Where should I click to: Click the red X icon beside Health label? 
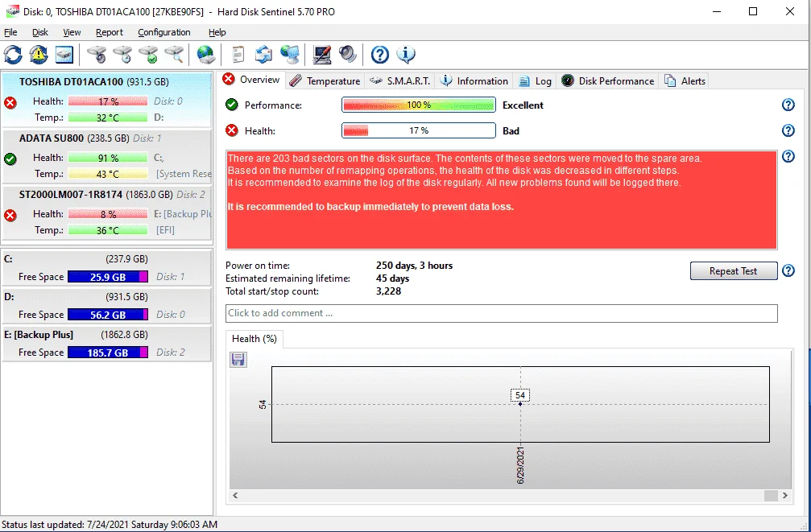232,131
